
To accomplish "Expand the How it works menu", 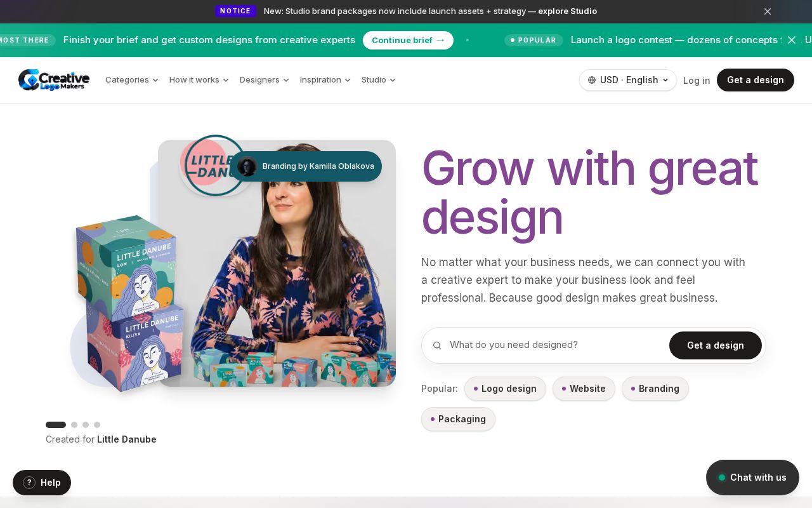I will pyautogui.click(x=199, y=80).
